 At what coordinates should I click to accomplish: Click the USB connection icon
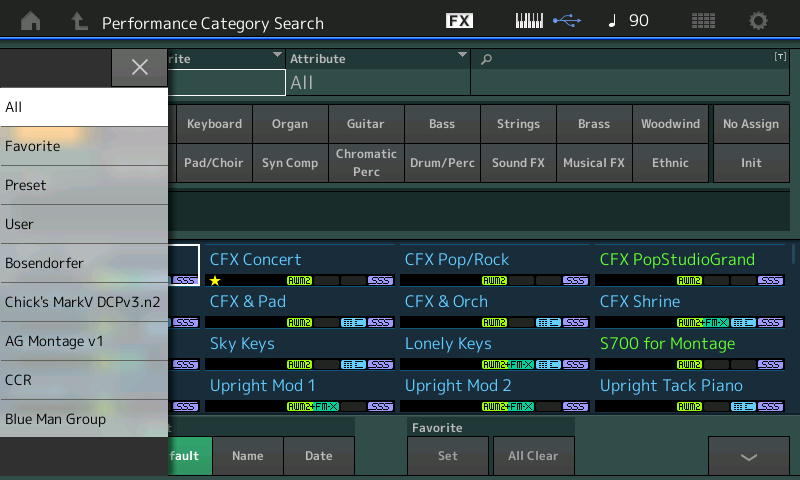pyautogui.click(x=567, y=21)
